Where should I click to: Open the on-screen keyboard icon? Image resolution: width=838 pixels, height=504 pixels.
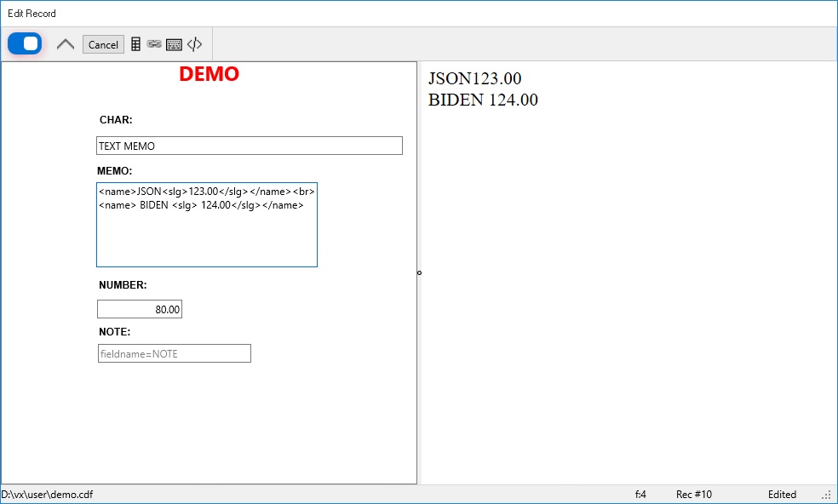click(174, 44)
